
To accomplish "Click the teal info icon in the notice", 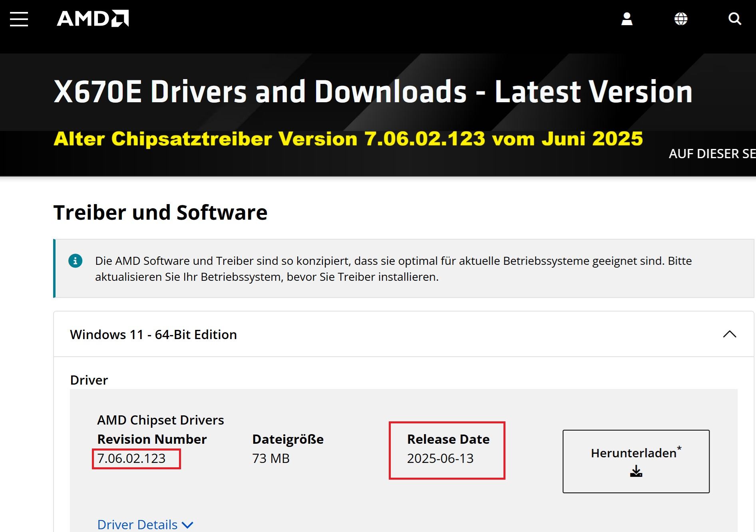I will tap(76, 261).
